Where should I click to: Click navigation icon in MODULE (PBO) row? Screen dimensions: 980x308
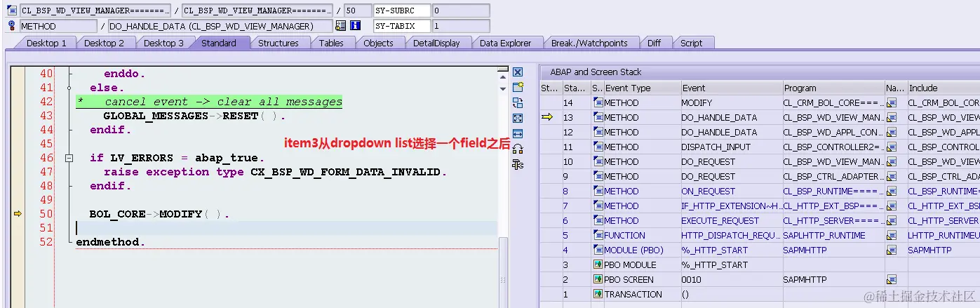[x=892, y=250]
